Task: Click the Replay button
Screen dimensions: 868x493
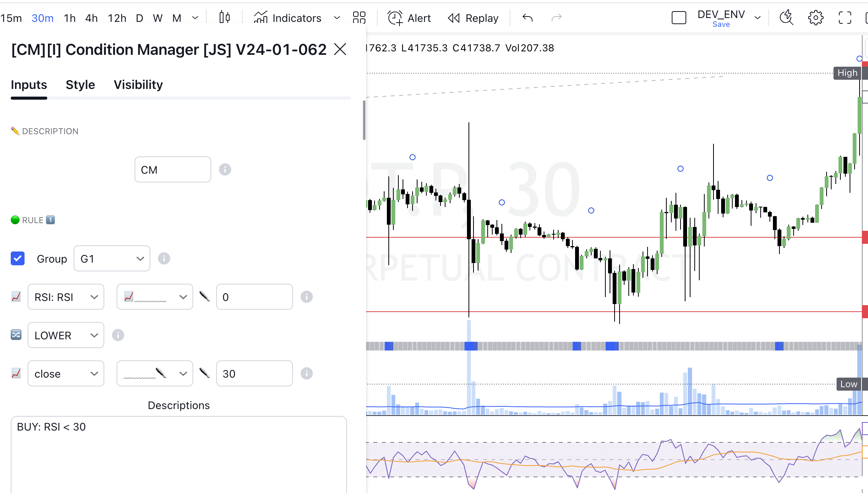Action: tap(473, 18)
